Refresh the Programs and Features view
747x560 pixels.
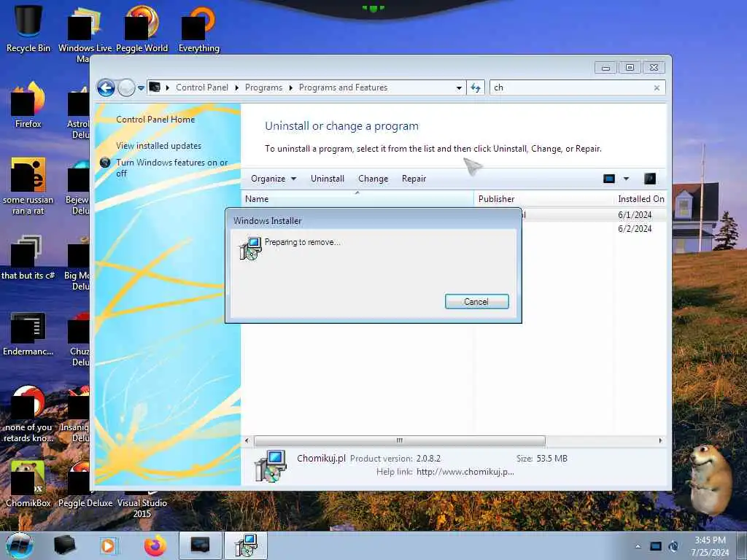(x=476, y=87)
